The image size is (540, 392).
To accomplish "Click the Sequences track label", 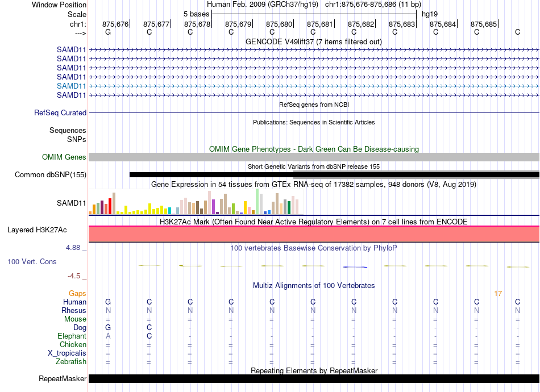I will [68, 131].
